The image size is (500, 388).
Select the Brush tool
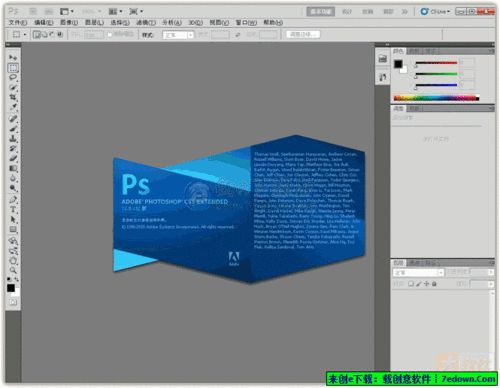point(13,129)
